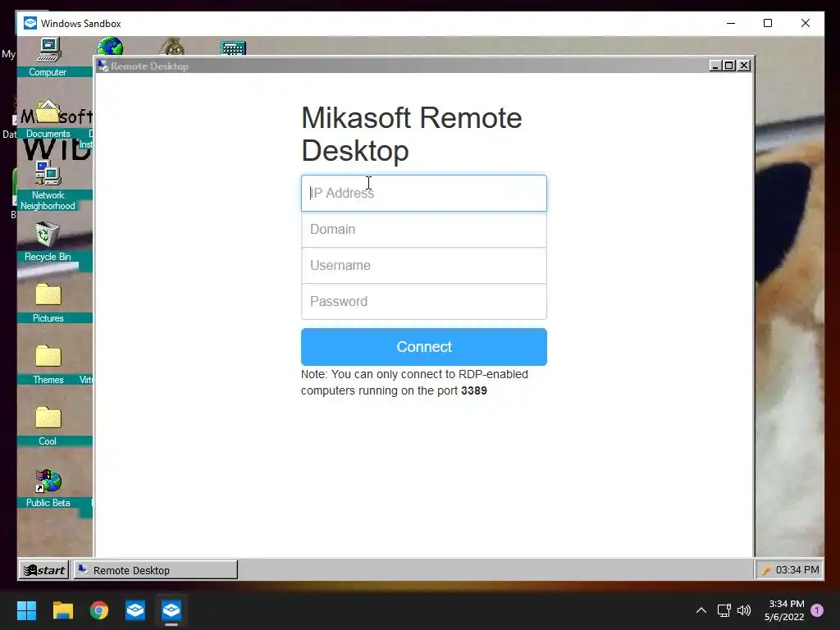Focus the IP Address field
This screenshot has width=840, height=630.
[424, 193]
